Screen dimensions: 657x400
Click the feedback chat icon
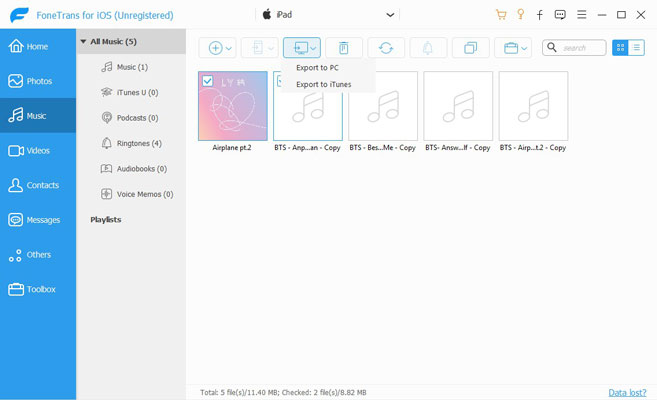point(560,15)
